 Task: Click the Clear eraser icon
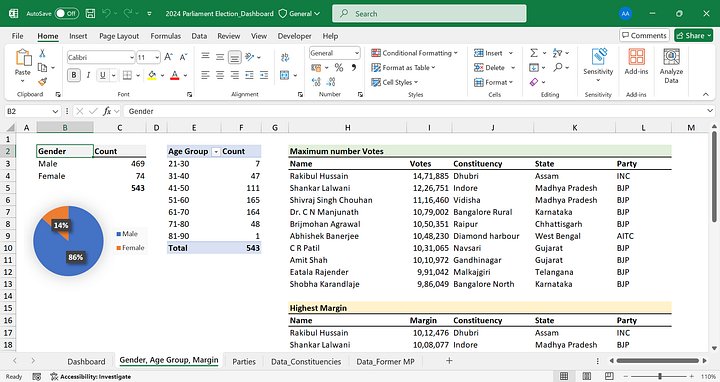click(x=534, y=82)
